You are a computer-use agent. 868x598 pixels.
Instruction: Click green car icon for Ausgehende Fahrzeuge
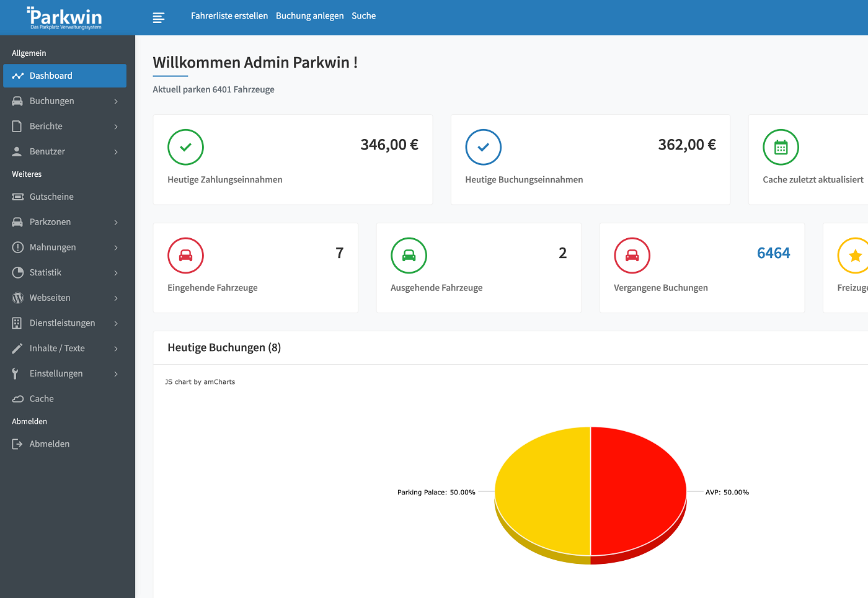[409, 256]
